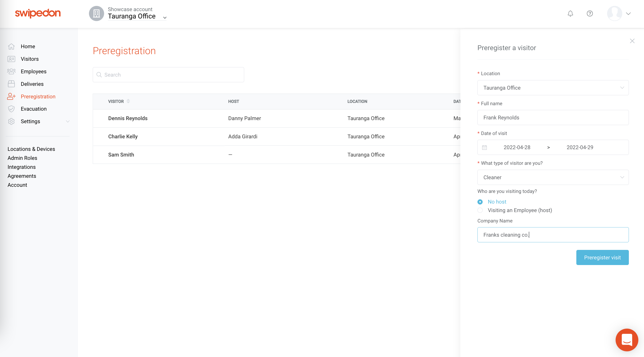The height and width of the screenshot is (357, 644).
Task: Select the Dennis Reynolds row
Action: click(277, 118)
